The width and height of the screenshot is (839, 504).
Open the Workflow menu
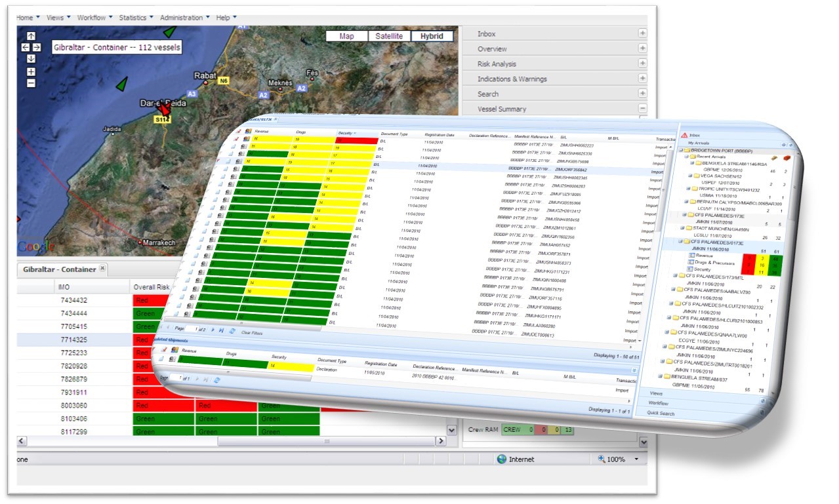click(x=94, y=18)
